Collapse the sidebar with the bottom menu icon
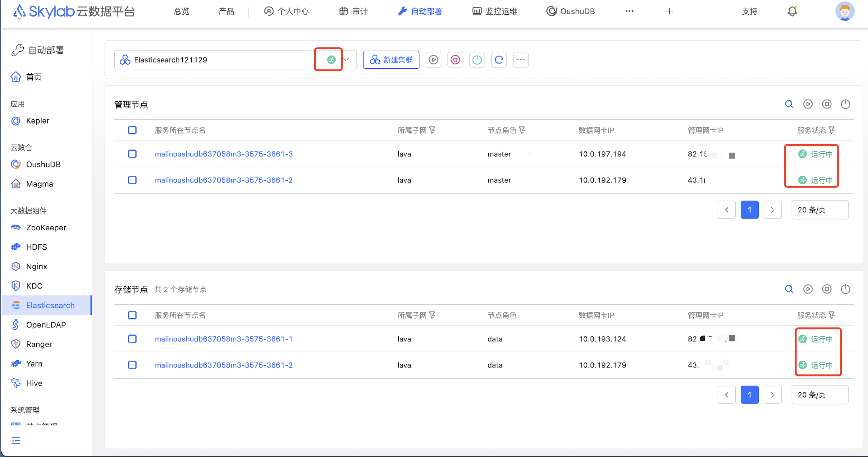This screenshot has width=868, height=457. [x=16, y=441]
